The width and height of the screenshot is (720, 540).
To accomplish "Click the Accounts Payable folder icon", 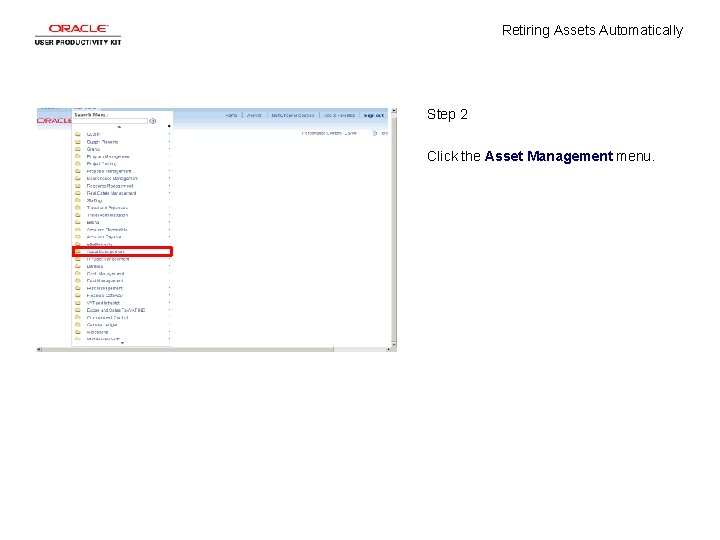I will (78, 237).
